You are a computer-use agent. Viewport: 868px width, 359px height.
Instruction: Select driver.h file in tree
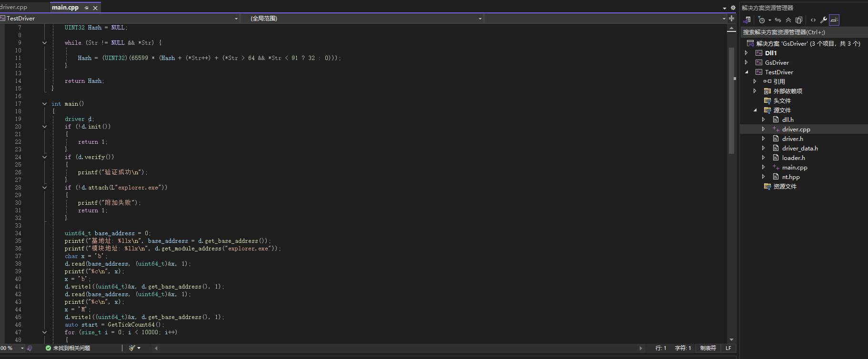(792, 139)
